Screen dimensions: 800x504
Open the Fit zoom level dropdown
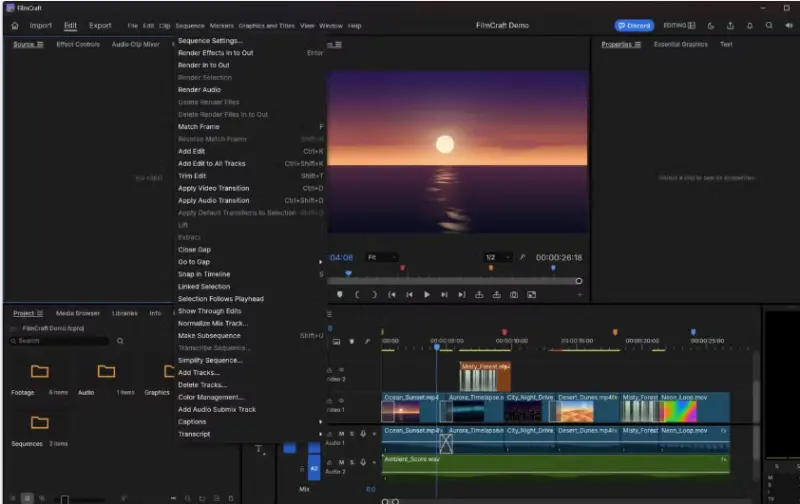click(x=382, y=257)
